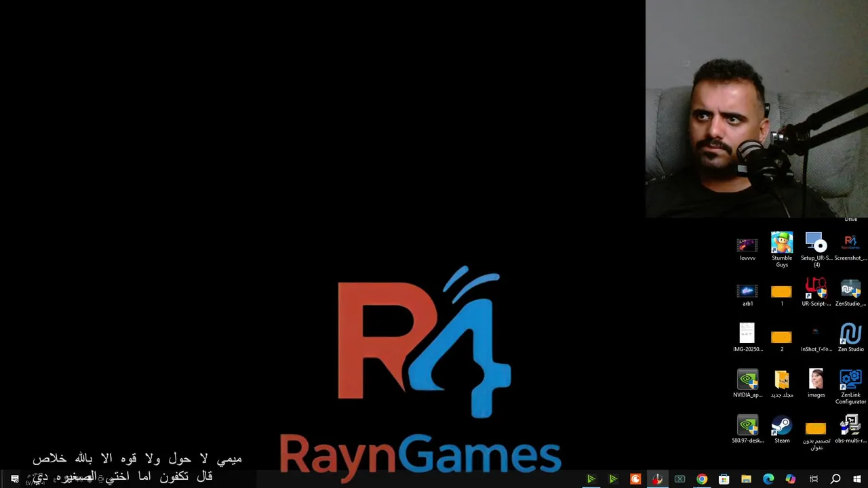The image size is (868, 488).
Task: Open Task View on the taskbar
Action: (813, 479)
